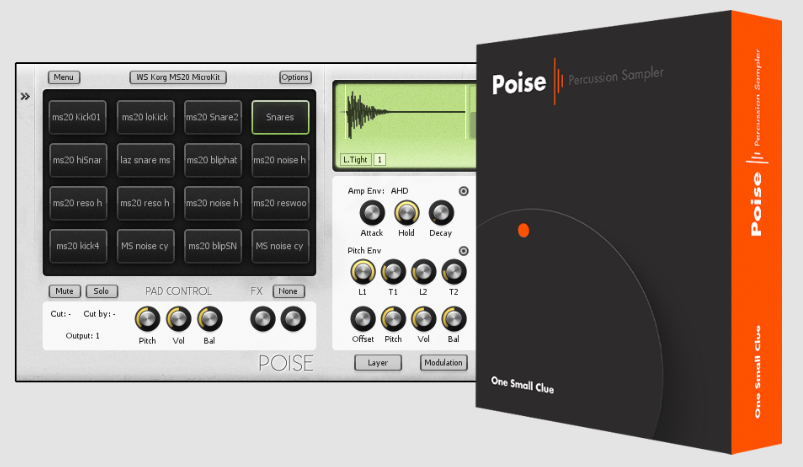Open the WS Korg MS20 MicroKit preset selector
Viewport: 803px width, 467px height.
178,77
